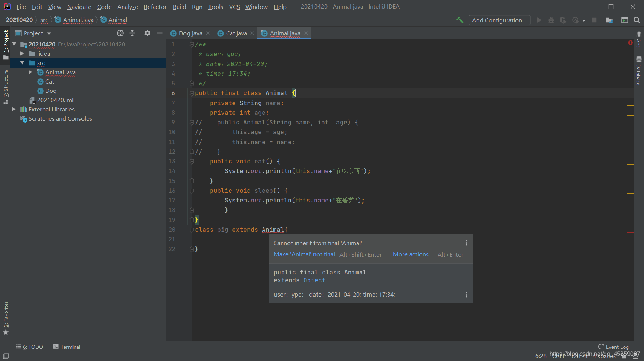This screenshot has width=644, height=361.
Task: Toggle the tool window bars icon in the bottom-left corner
Action: [x=6, y=356]
